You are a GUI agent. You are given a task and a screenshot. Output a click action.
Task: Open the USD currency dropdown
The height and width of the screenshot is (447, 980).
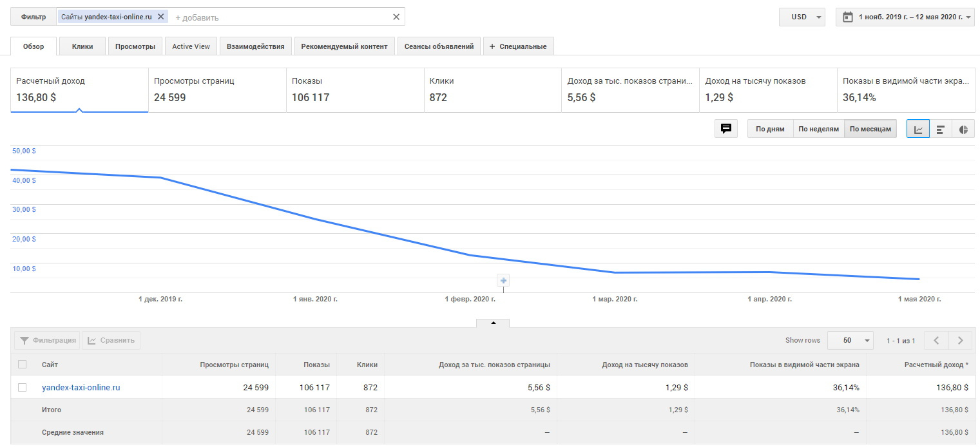802,17
